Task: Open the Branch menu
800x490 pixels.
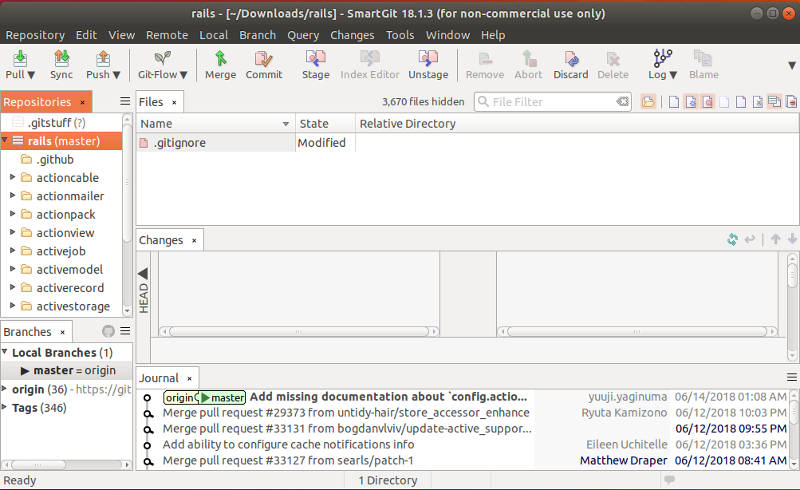Action: (257, 34)
